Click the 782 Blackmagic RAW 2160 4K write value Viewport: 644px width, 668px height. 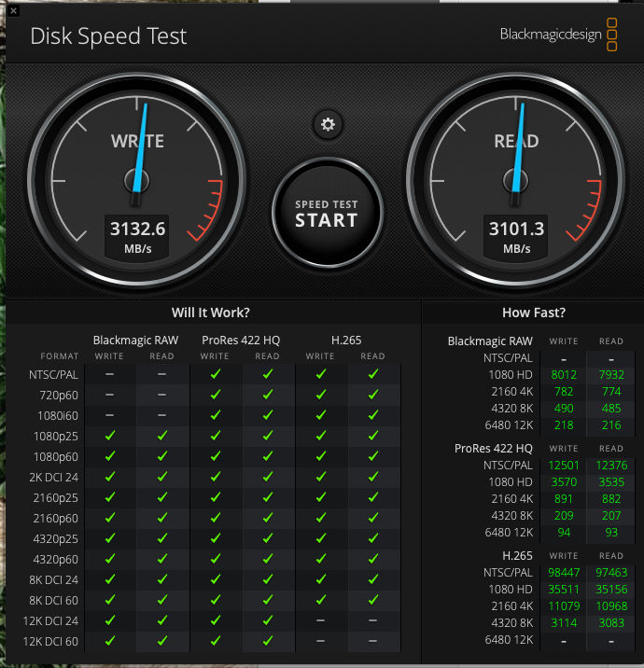pos(564,392)
